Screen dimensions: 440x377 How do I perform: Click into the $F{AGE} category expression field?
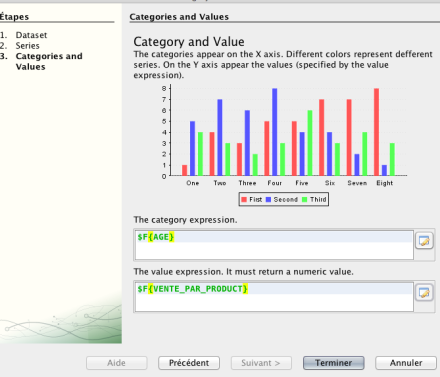click(x=274, y=245)
